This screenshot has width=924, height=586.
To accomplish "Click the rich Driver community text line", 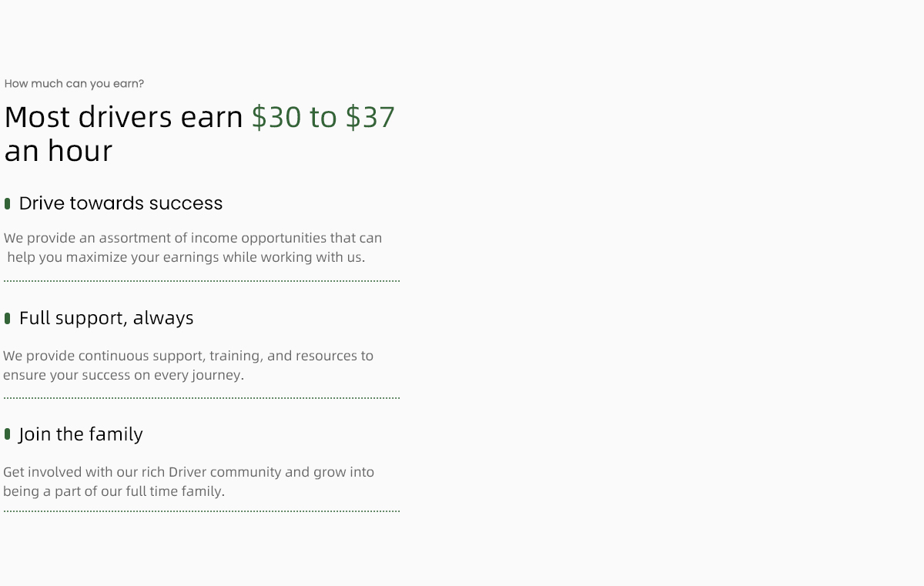I will 189,472.
